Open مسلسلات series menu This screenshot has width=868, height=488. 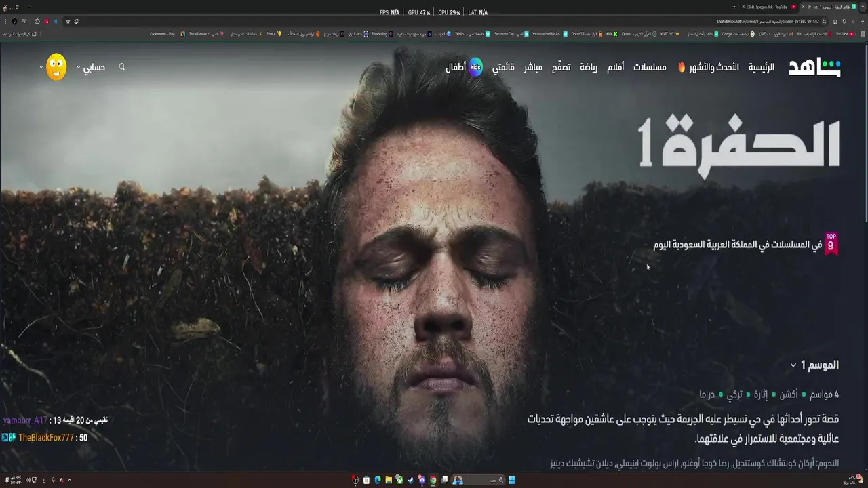[x=650, y=67]
